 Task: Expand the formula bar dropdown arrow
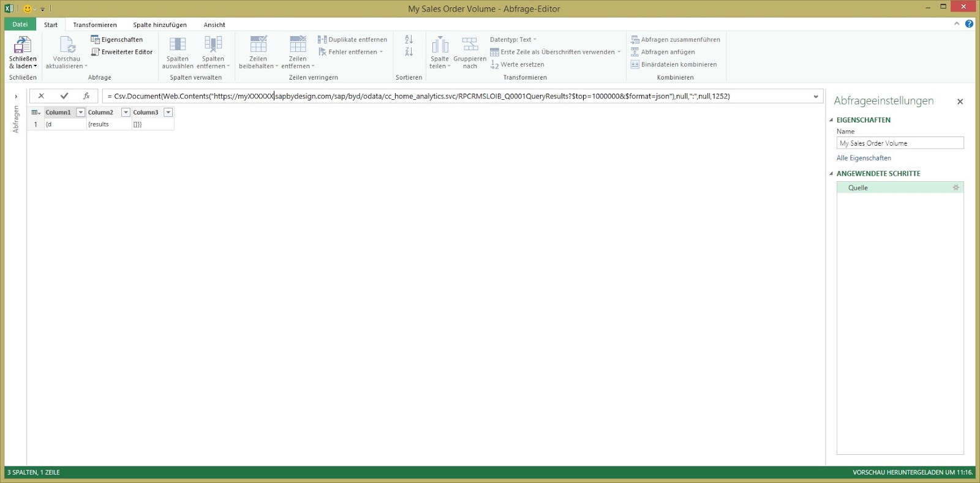tap(816, 97)
